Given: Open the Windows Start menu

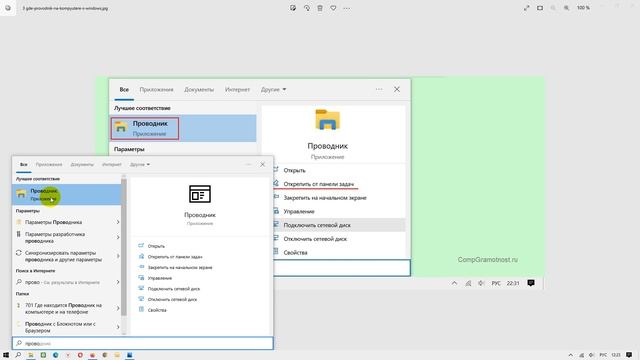Looking at the screenshot, I should coord(6,355).
